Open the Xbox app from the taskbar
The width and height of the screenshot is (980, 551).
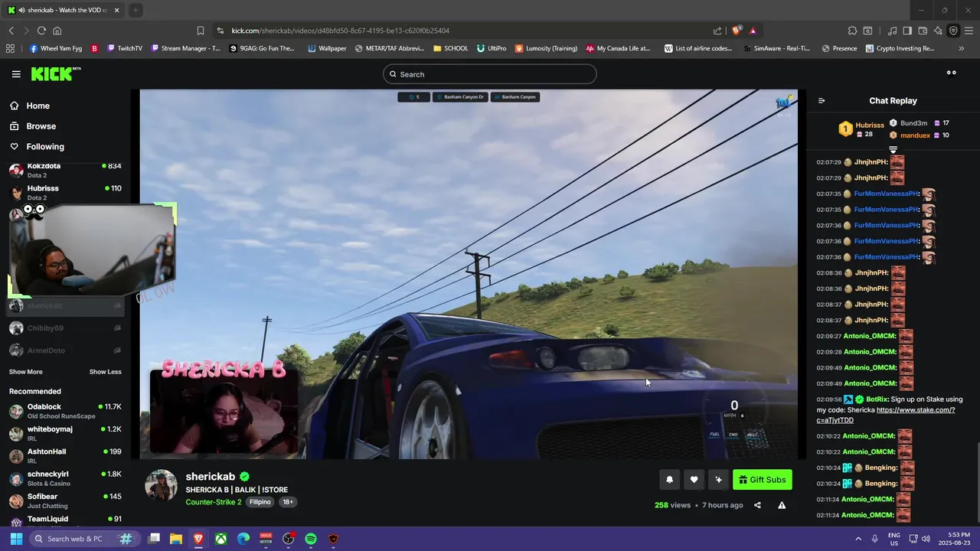[220, 539]
